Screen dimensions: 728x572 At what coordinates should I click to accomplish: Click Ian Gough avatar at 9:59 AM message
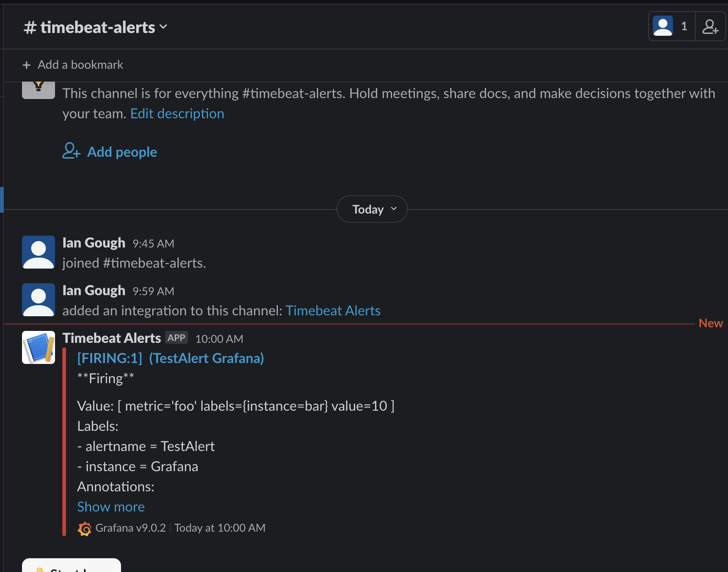tap(39, 300)
